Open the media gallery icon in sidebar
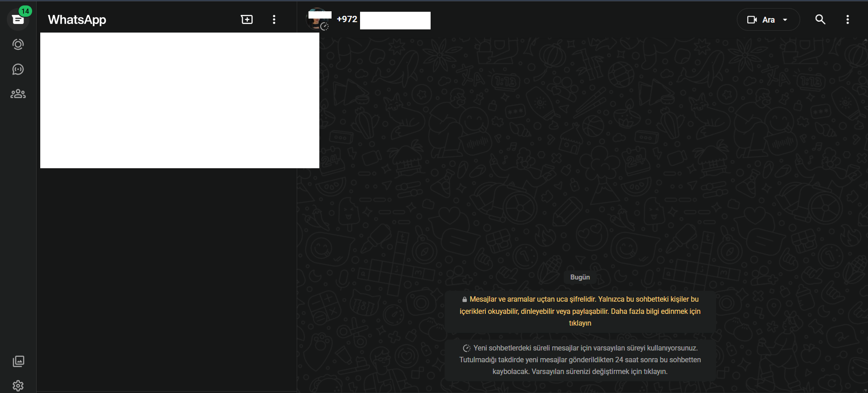The height and width of the screenshot is (393, 868). pyautogui.click(x=19, y=361)
